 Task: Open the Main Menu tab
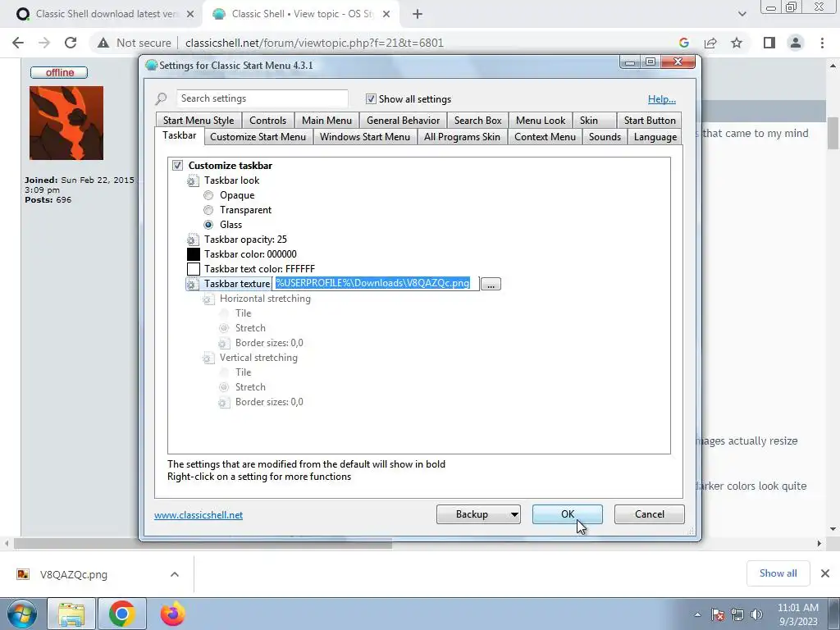click(326, 121)
